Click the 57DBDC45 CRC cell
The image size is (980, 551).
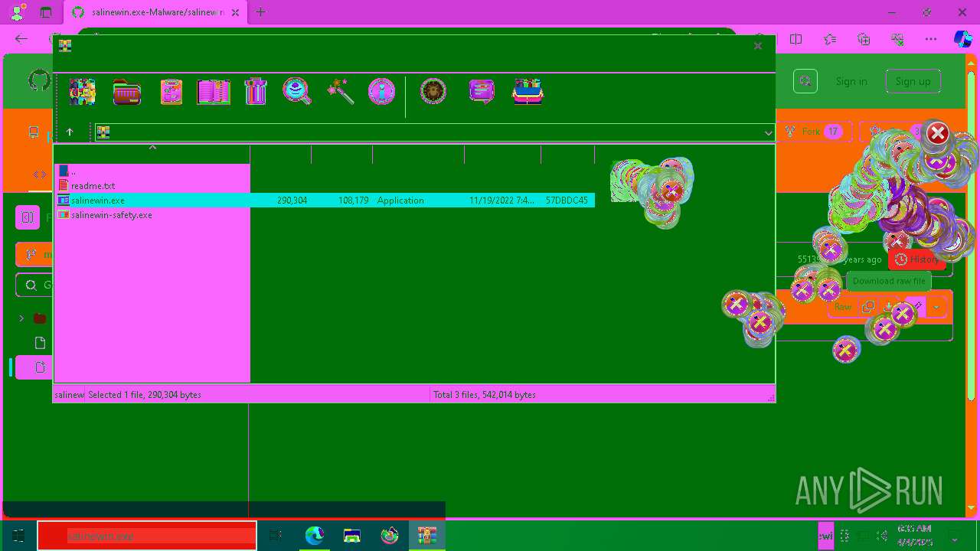[567, 201]
